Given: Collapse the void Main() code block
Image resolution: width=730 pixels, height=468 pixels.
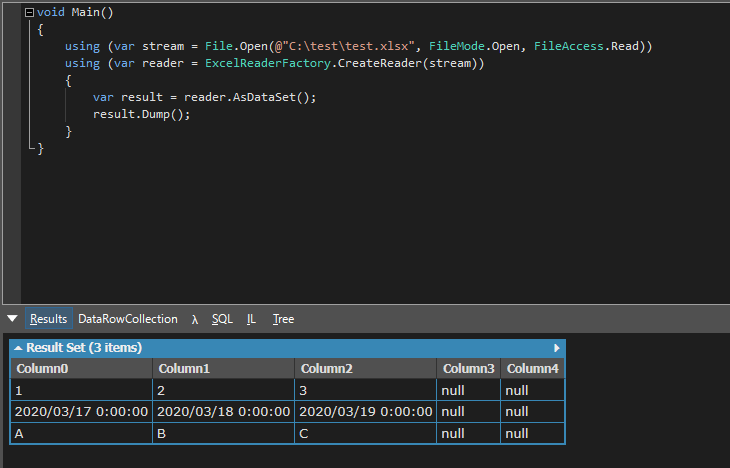Looking at the screenshot, I should click(x=29, y=13).
